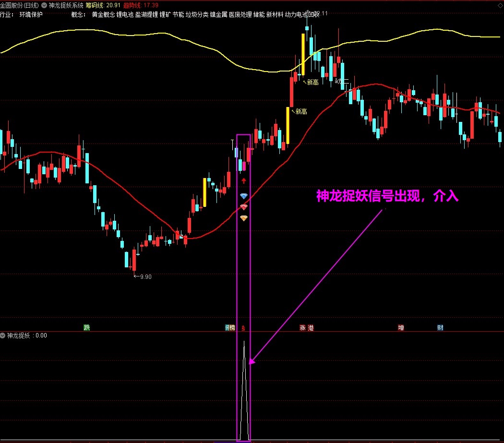
Task: Open the 节能 concept tag
Action: (x=179, y=14)
